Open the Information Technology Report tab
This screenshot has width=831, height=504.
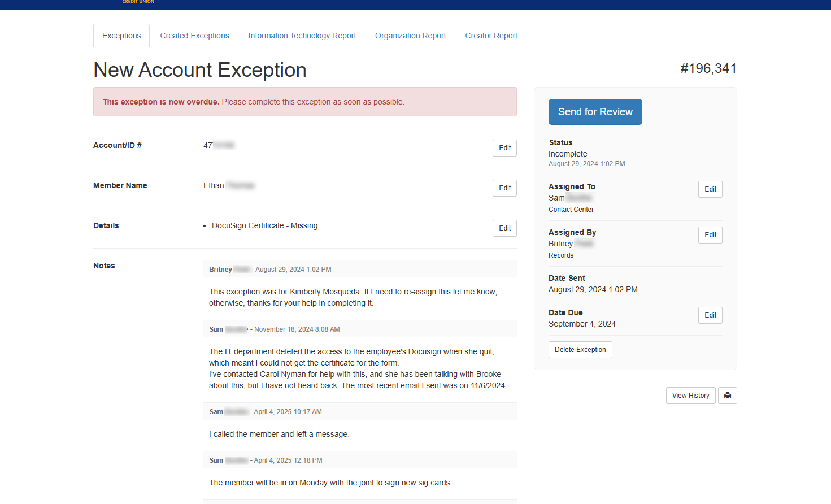click(x=302, y=36)
